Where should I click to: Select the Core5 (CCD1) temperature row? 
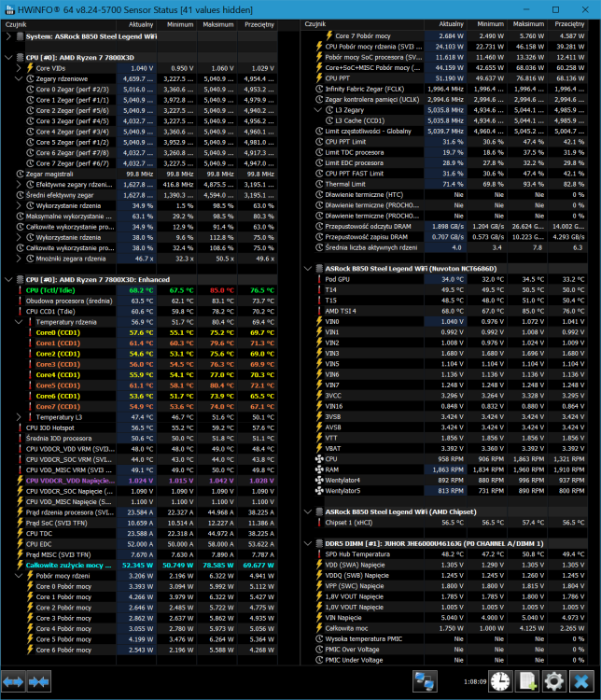click(139, 385)
